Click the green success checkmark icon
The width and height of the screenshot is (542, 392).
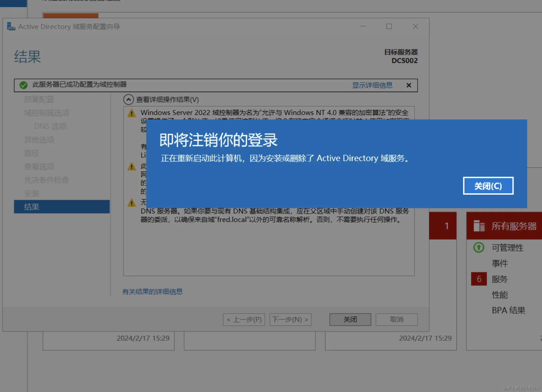pyautogui.click(x=24, y=85)
